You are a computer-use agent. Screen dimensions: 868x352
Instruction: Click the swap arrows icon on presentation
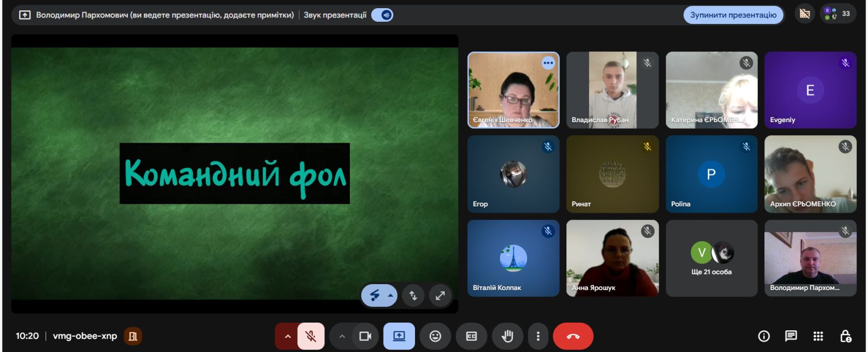[x=413, y=296]
